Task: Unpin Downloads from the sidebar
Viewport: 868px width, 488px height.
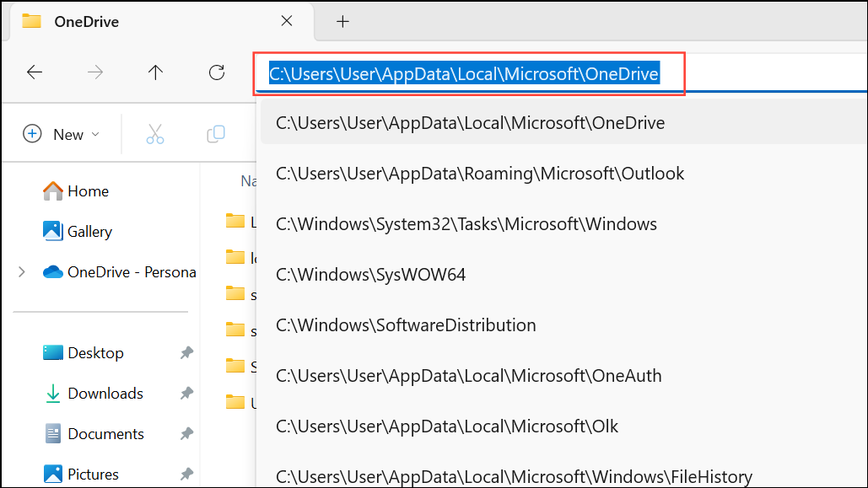Action: 186,393
